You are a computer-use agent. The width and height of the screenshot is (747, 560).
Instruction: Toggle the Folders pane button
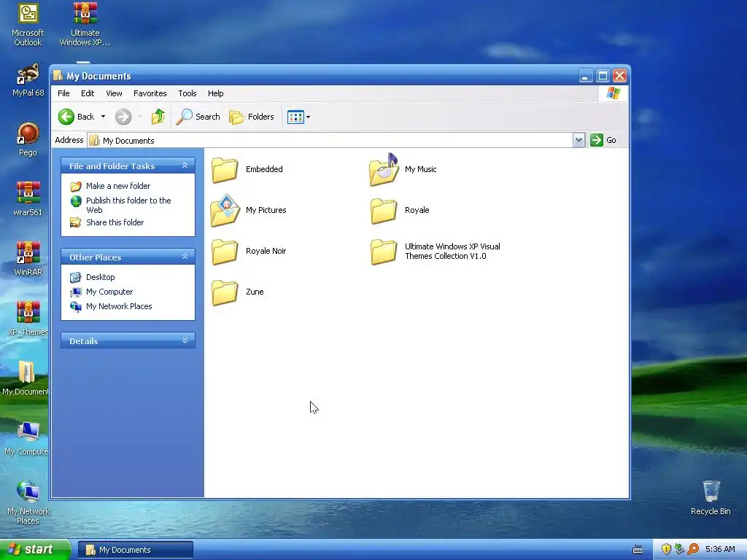pos(252,117)
